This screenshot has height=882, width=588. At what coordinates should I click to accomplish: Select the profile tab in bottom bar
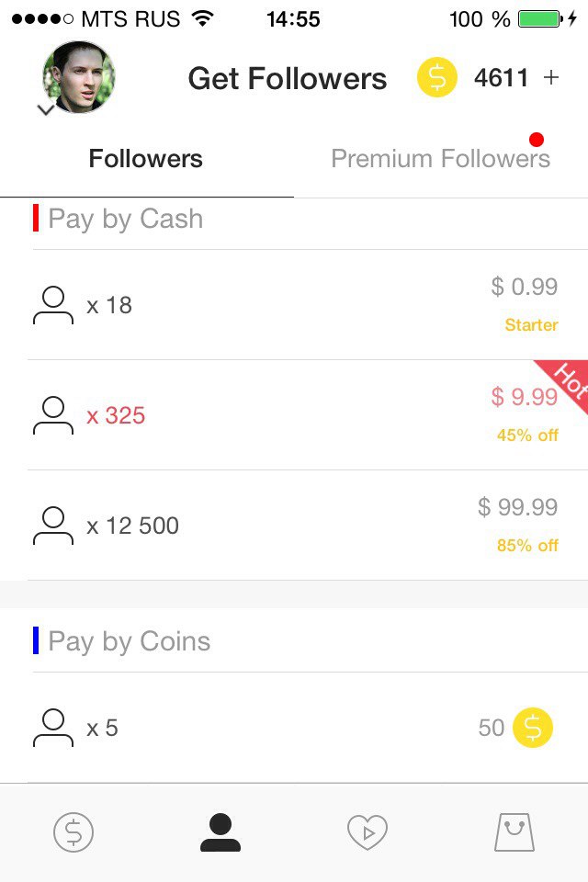pos(220,832)
